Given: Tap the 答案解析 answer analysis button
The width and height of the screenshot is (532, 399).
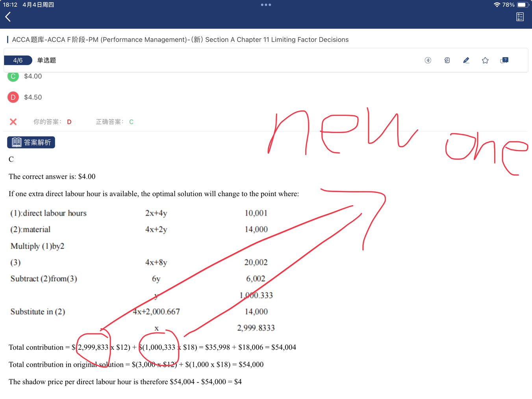Looking at the screenshot, I should pos(31,142).
